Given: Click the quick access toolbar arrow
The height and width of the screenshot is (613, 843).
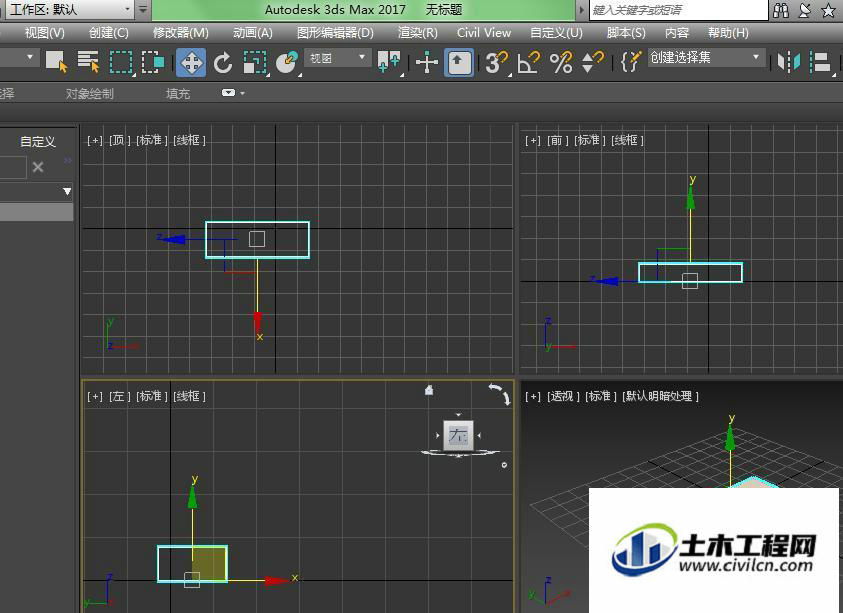Looking at the screenshot, I should tap(142, 10).
